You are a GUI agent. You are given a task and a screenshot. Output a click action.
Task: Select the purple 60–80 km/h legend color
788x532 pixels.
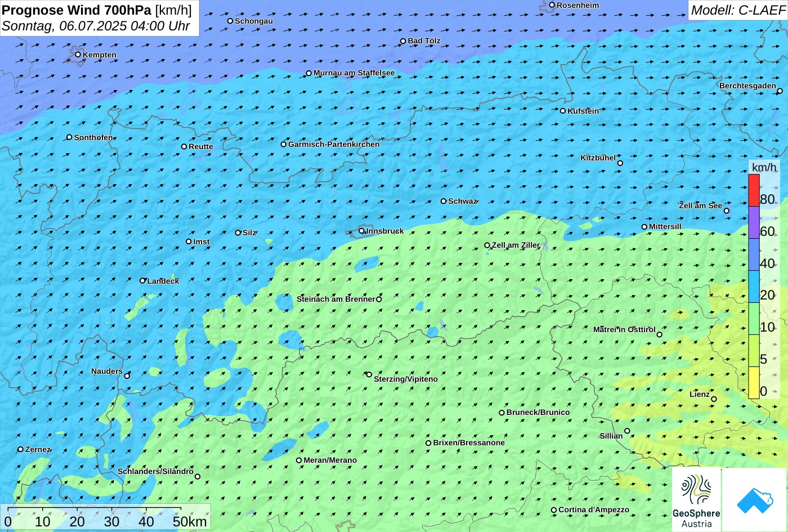[754, 223]
